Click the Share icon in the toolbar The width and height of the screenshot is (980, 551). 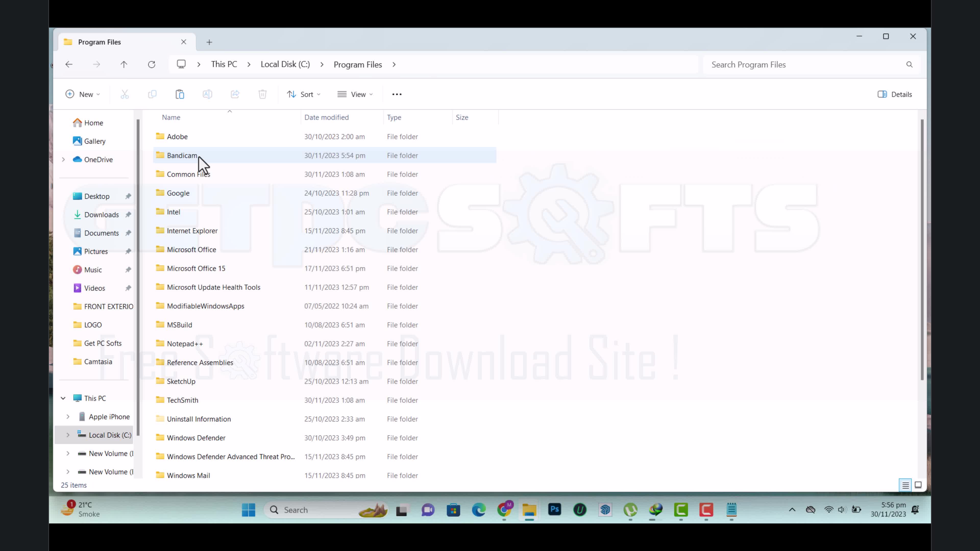click(235, 94)
